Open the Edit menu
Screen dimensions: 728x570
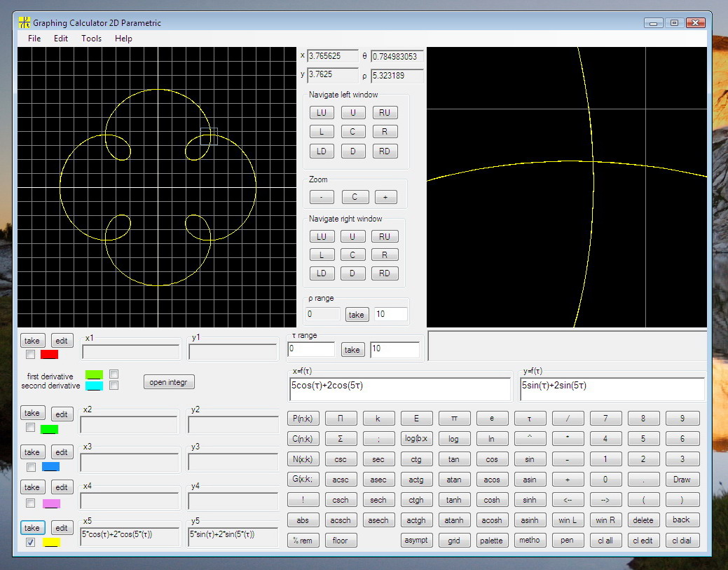[61, 38]
